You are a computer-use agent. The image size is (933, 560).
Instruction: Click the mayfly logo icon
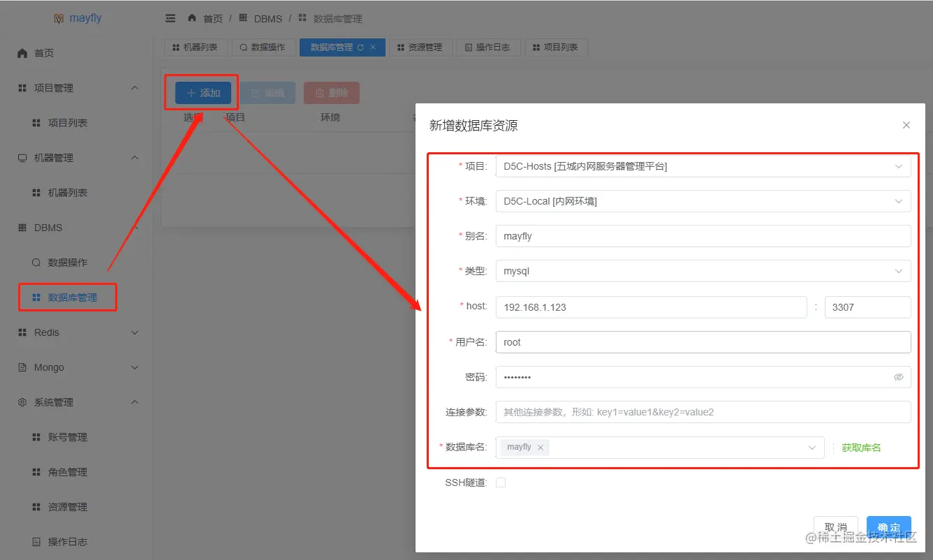(x=59, y=18)
